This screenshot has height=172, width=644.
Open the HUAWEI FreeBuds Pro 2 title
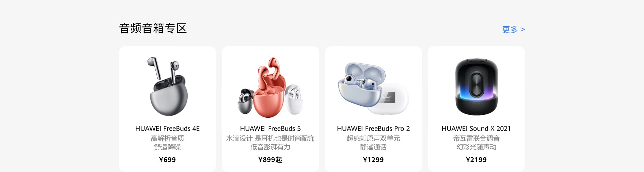pos(373,128)
